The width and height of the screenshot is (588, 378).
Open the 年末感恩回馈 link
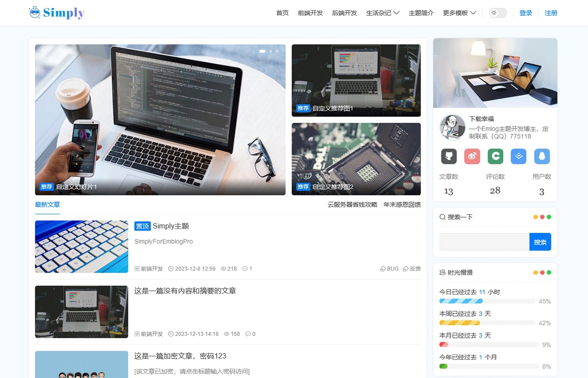pos(402,204)
